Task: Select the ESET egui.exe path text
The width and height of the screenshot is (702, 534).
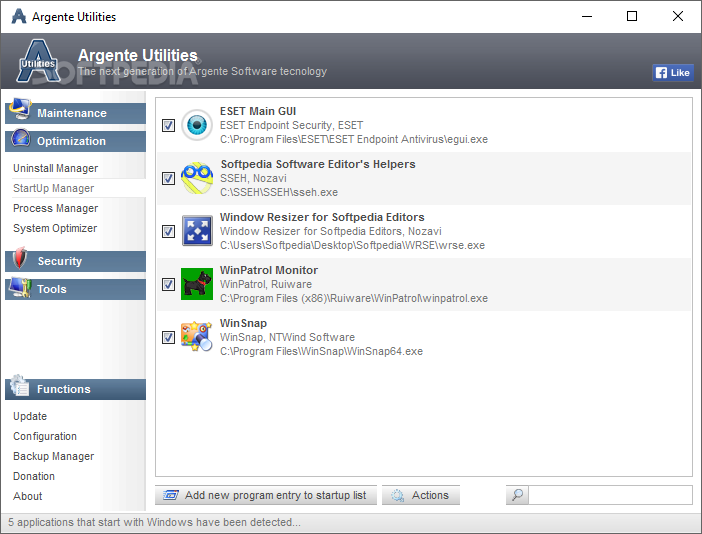Action: point(354,139)
